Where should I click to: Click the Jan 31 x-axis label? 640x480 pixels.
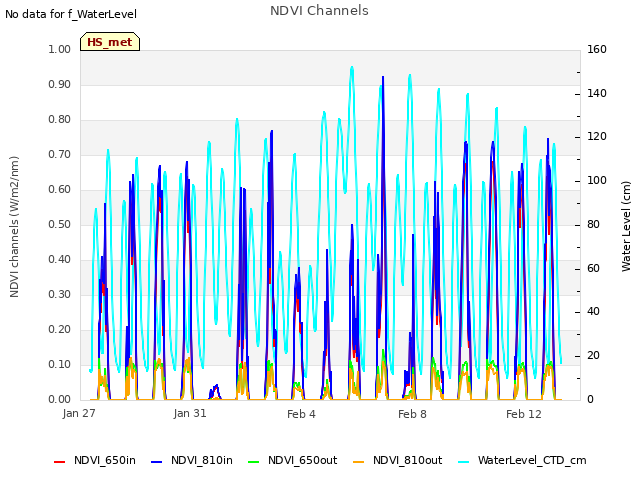coord(190,413)
